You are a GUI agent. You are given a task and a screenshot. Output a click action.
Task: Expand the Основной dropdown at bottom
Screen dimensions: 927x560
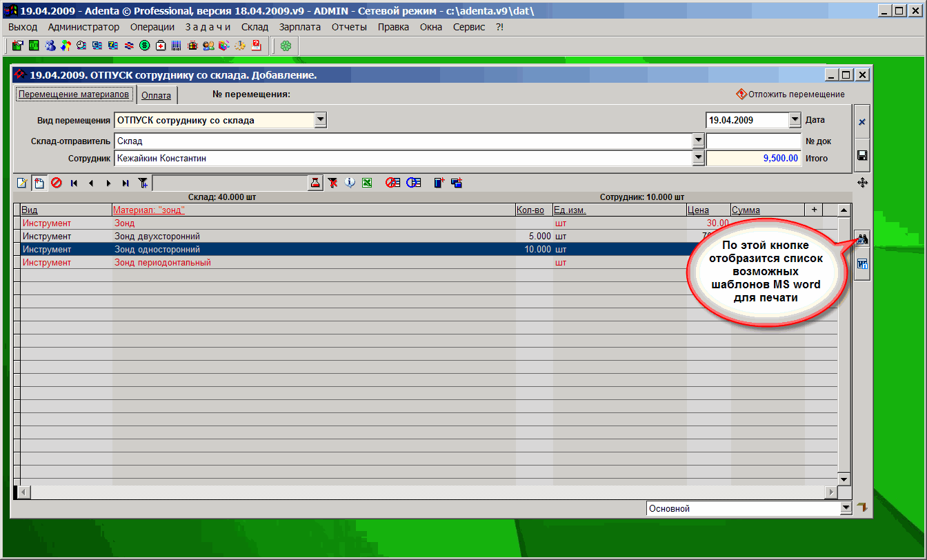coord(846,508)
